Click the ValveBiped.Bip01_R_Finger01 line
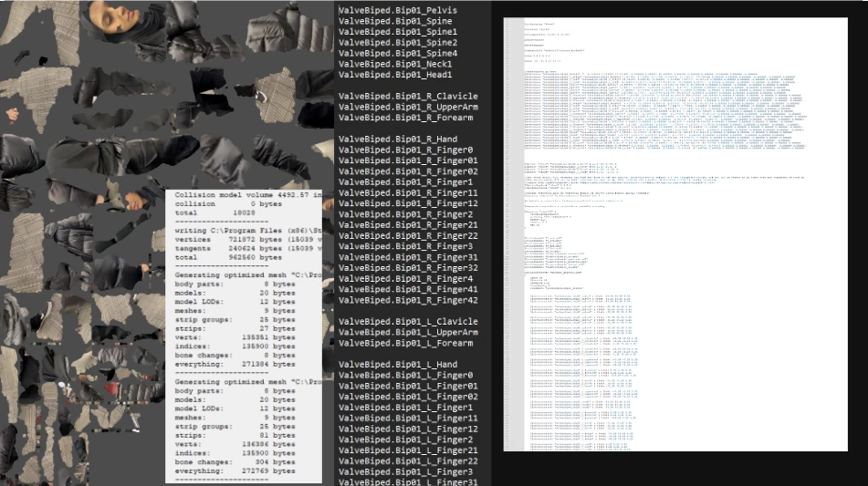 [409, 160]
